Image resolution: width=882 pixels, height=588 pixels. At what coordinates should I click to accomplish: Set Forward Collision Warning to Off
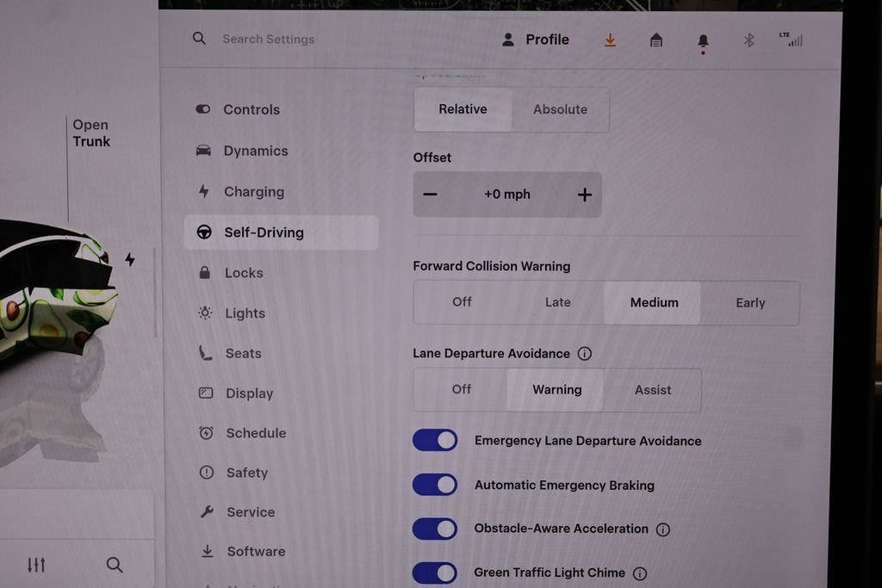coord(462,302)
